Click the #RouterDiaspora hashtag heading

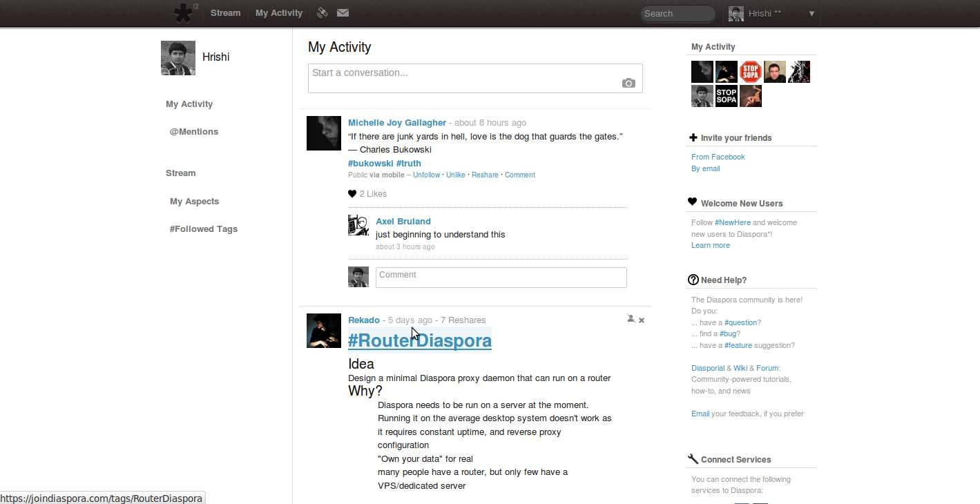click(x=419, y=340)
